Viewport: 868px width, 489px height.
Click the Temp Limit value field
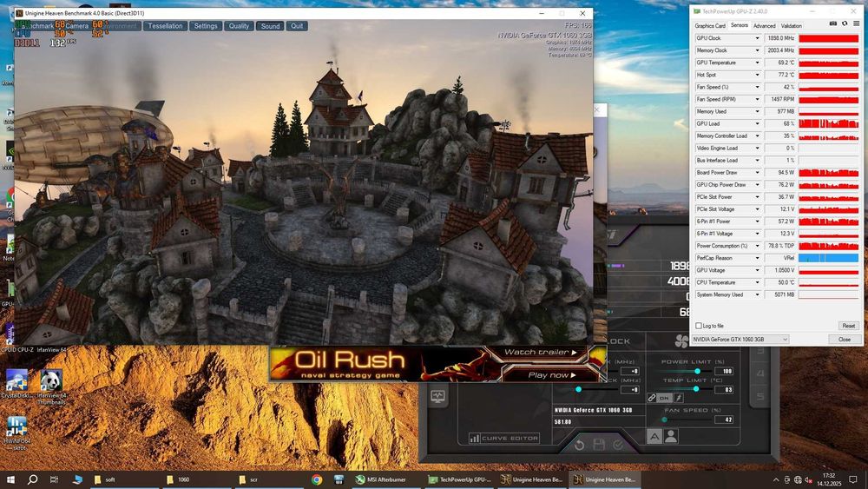point(725,390)
